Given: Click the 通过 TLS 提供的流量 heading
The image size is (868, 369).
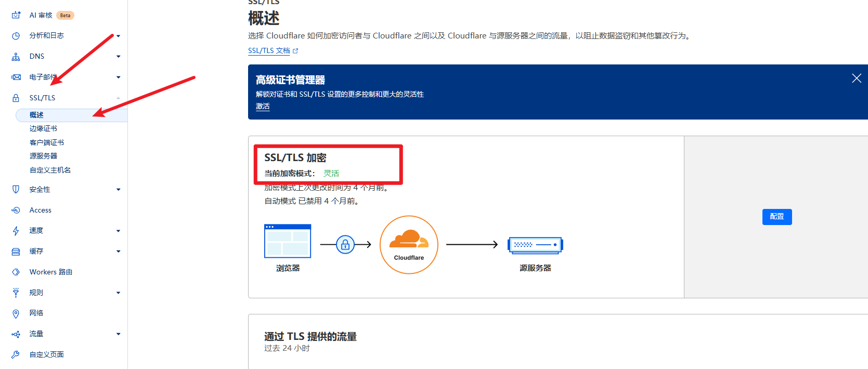Looking at the screenshot, I should tap(310, 337).
